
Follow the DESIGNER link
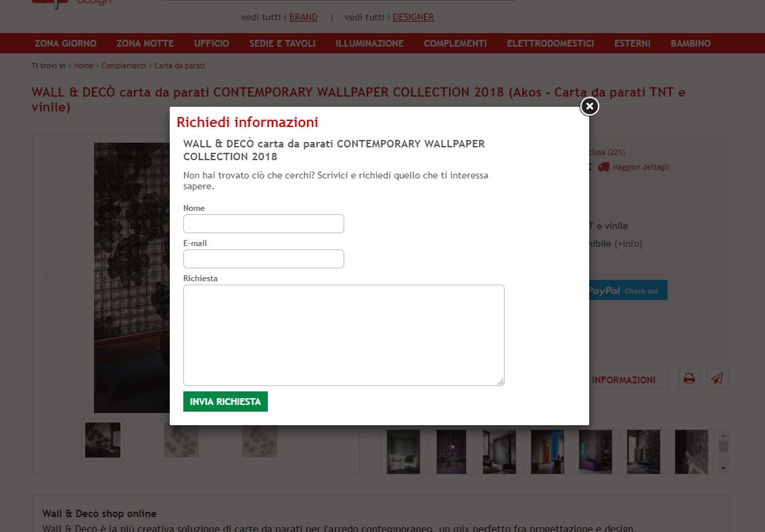click(x=413, y=17)
